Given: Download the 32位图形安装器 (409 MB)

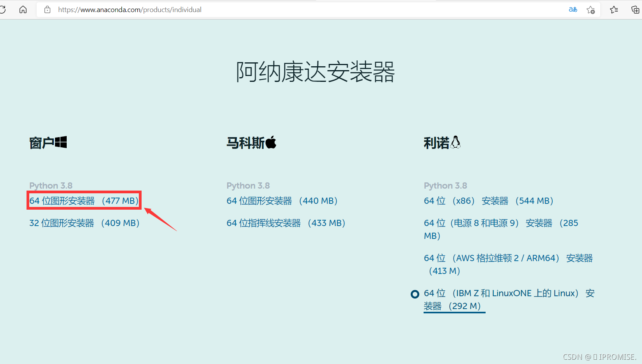Looking at the screenshot, I should coord(84,223).
